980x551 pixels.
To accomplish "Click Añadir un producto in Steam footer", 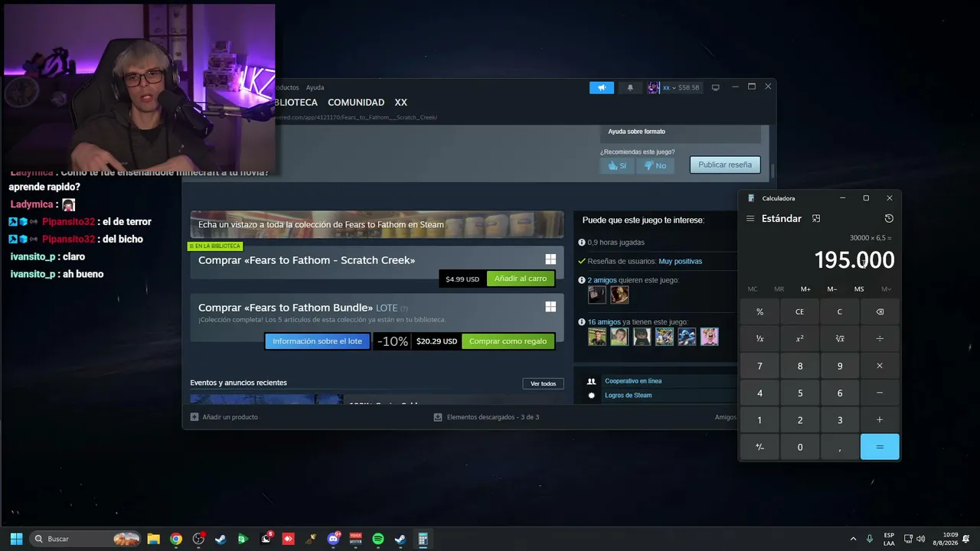I will [x=224, y=417].
